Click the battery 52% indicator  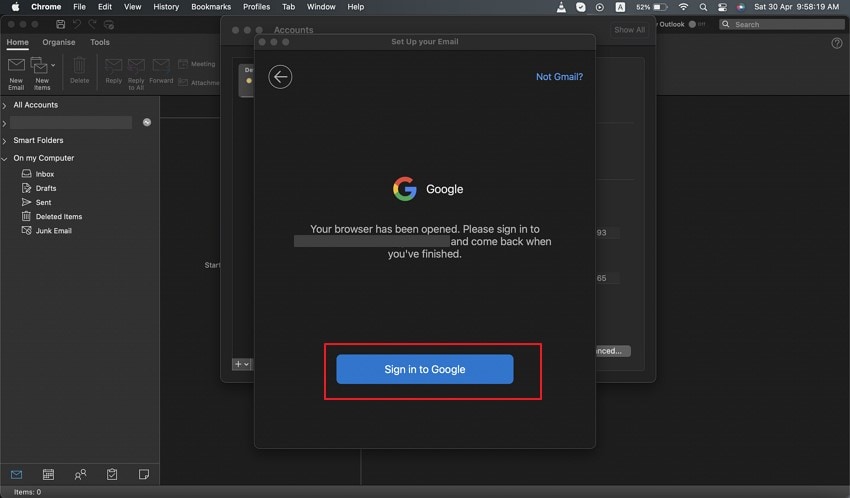pos(652,7)
